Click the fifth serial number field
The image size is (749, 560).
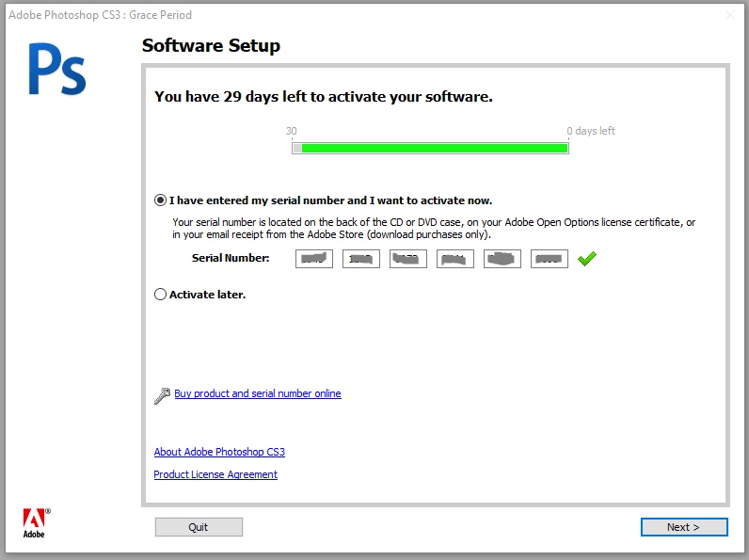[502, 259]
